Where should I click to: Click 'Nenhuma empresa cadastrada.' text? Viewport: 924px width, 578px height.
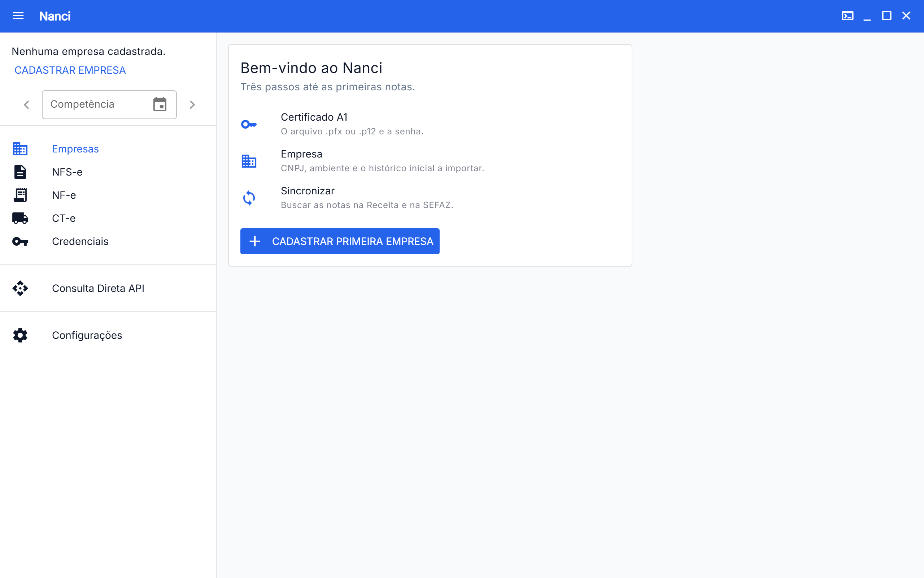88,51
